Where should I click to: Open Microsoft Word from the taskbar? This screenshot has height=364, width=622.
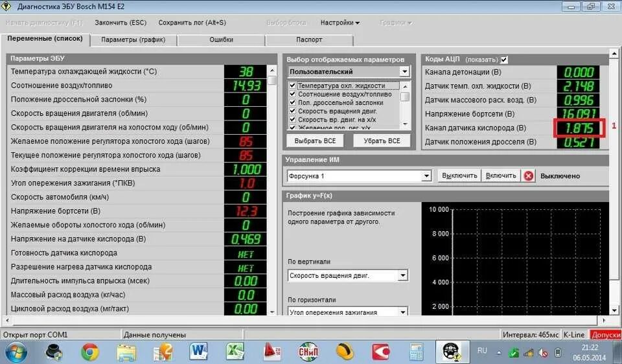pyautogui.click(x=198, y=352)
